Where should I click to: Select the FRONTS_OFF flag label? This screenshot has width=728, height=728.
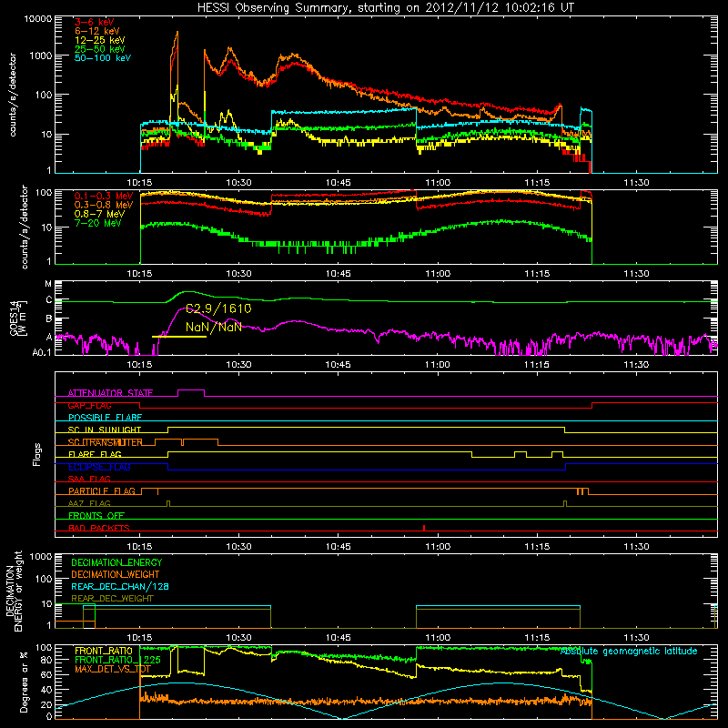coord(96,516)
